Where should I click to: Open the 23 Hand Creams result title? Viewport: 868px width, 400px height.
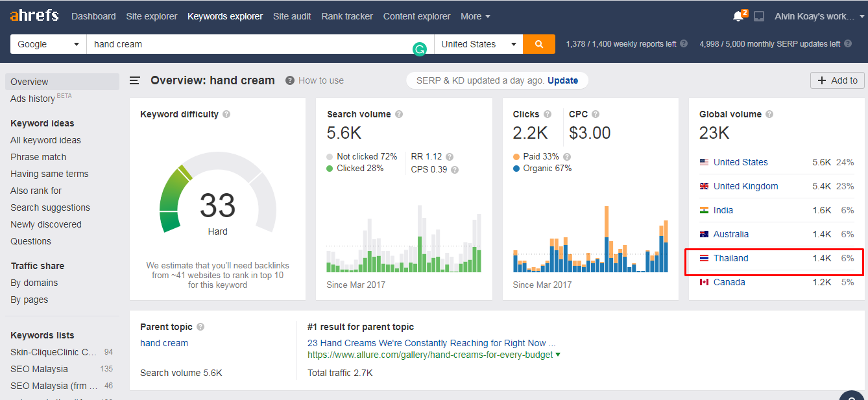pyautogui.click(x=431, y=343)
